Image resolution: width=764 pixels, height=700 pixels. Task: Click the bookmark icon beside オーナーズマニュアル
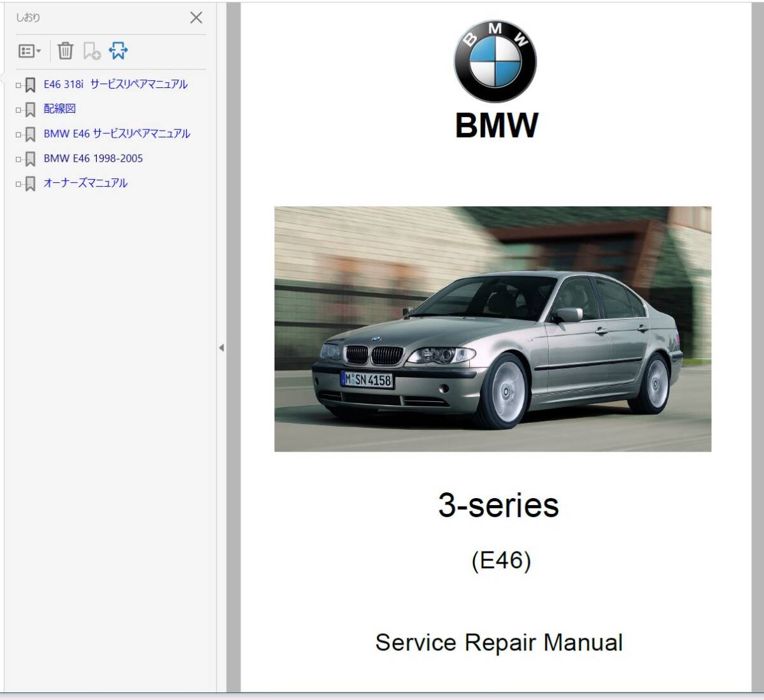pos(30,184)
